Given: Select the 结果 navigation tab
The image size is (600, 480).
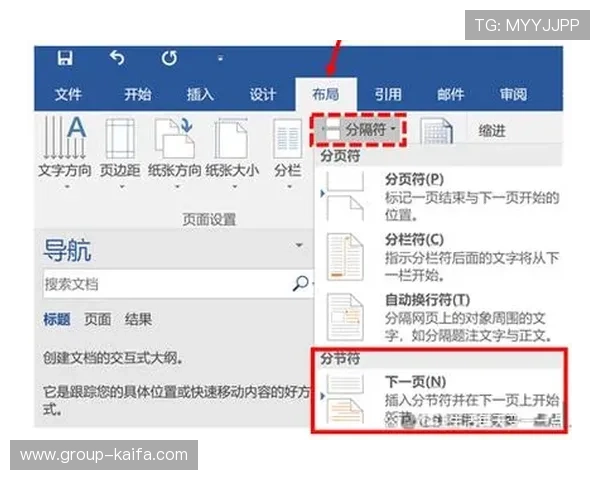Looking at the screenshot, I should pos(138,319).
